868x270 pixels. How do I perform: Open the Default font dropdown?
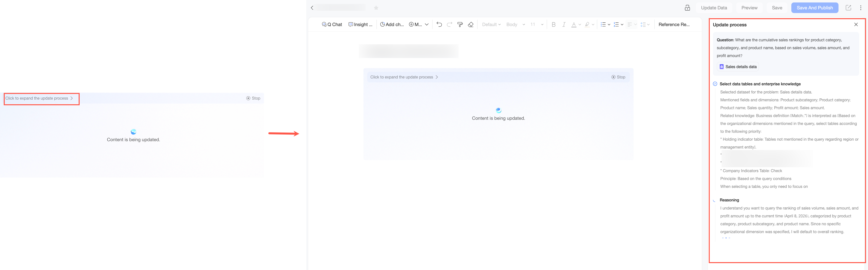pyautogui.click(x=491, y=24)
